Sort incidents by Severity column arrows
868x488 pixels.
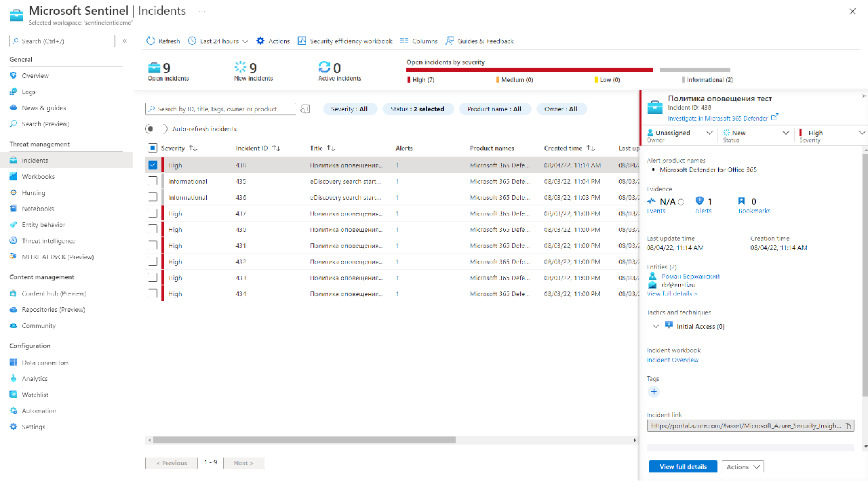[x=193, y=148]
